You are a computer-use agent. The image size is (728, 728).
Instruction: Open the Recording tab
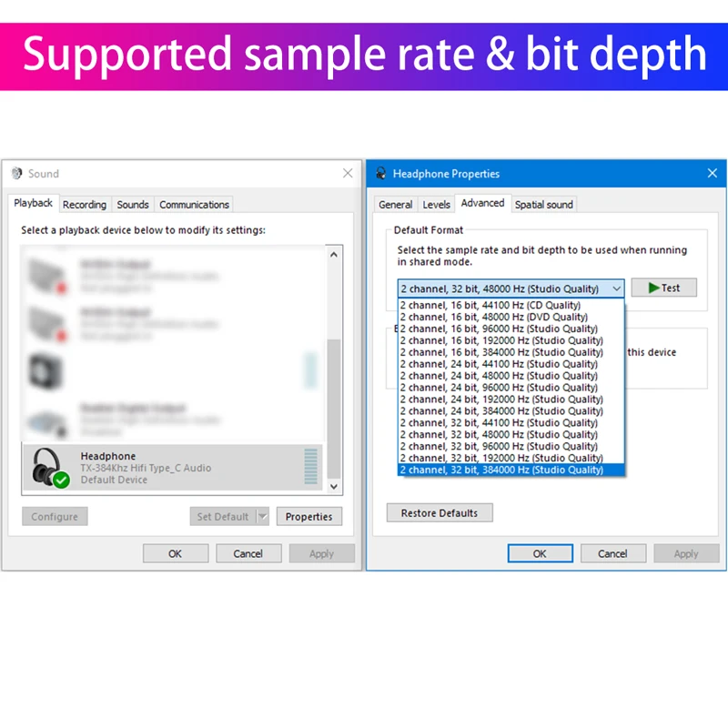click(85, 205)
